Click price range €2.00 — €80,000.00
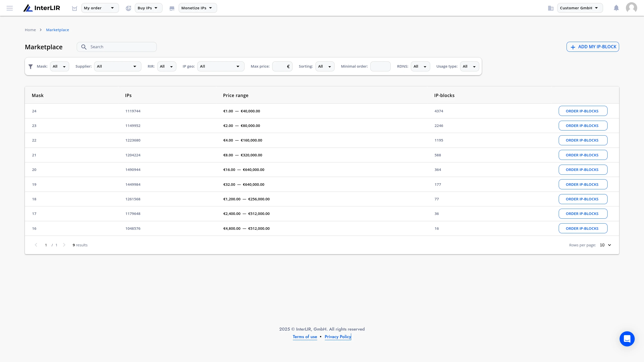644x362 pixels. click(242, 126)
